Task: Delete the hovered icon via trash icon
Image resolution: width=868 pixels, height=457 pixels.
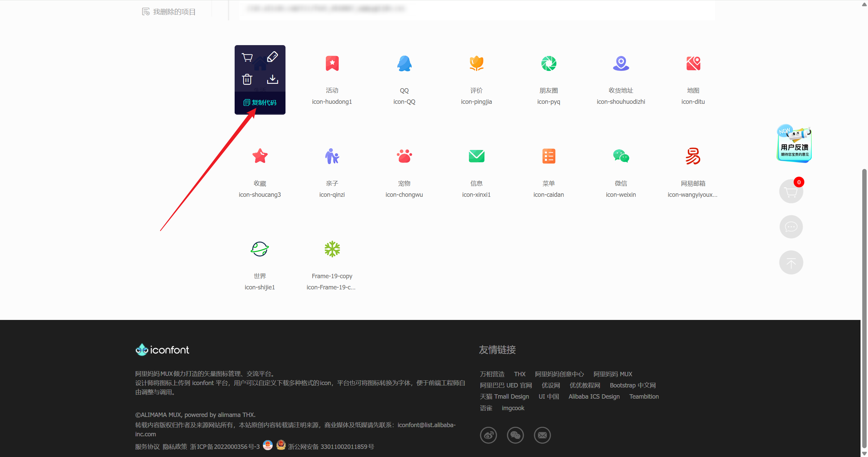Action: tap(247, 79)
